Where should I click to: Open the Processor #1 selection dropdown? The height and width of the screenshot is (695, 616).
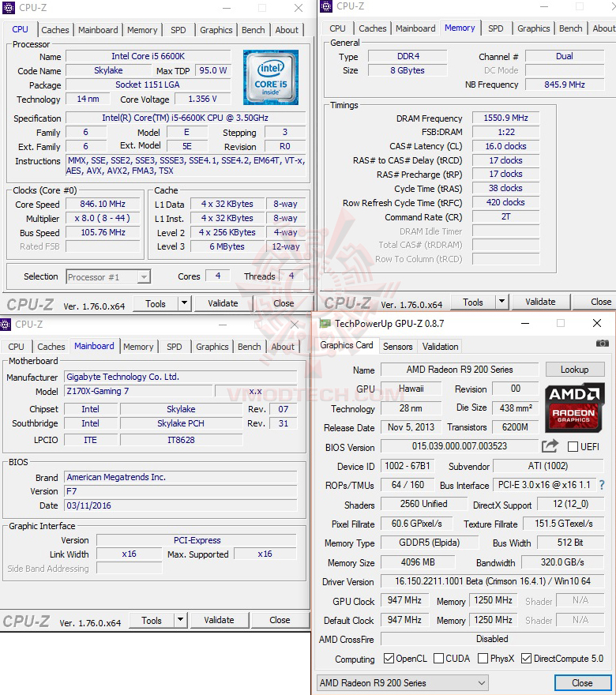point(108,277)
